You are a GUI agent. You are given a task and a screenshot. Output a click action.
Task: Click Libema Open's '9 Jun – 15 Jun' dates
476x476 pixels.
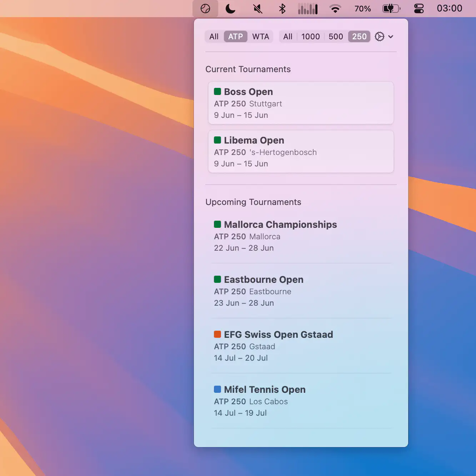241,164
